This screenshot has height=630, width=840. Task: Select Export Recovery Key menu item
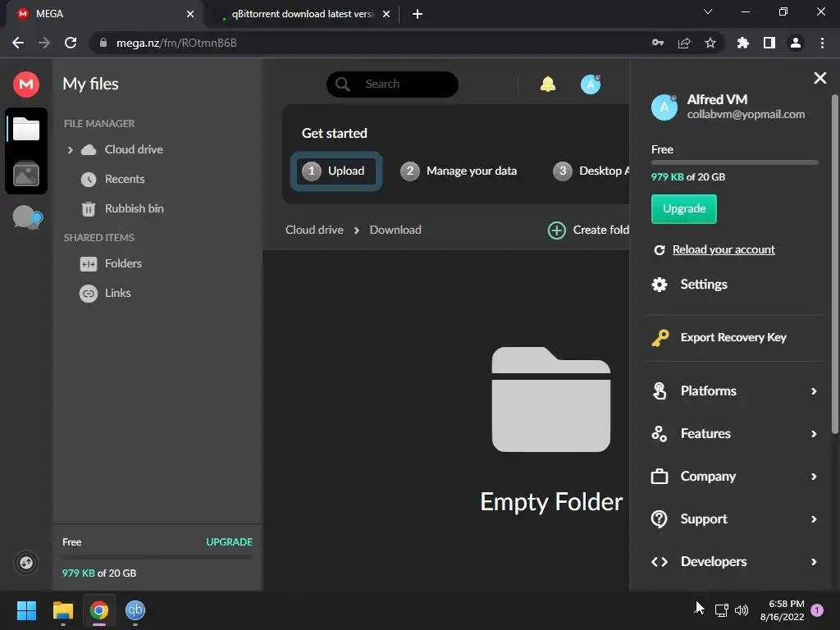(734, 337)
